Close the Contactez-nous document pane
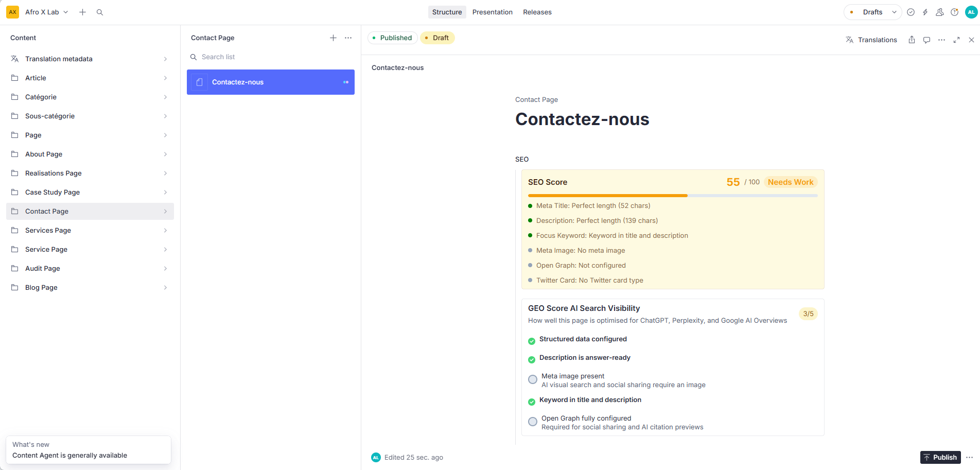This screenshot has width=980, height=470. click(971, 40)
